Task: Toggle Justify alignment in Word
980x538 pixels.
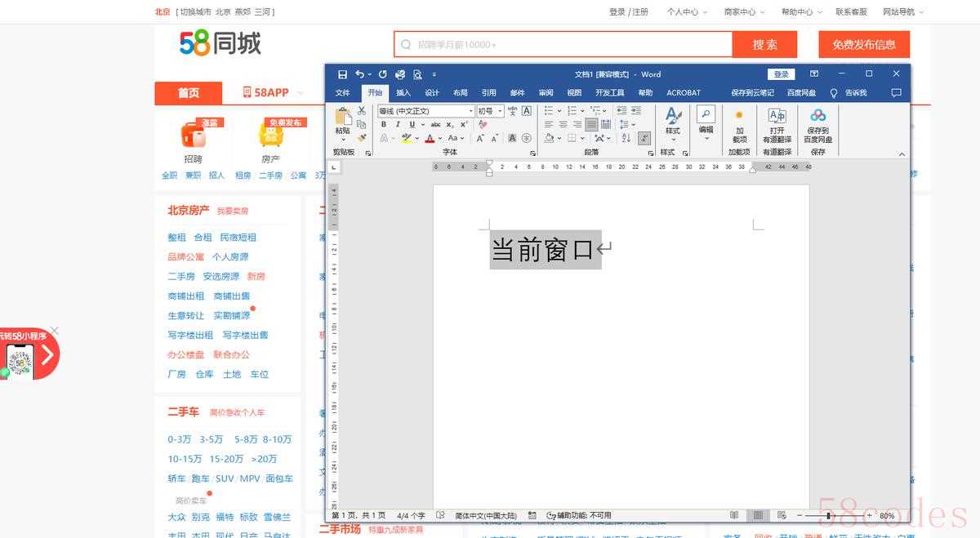Action: click(x=591, y=124)
